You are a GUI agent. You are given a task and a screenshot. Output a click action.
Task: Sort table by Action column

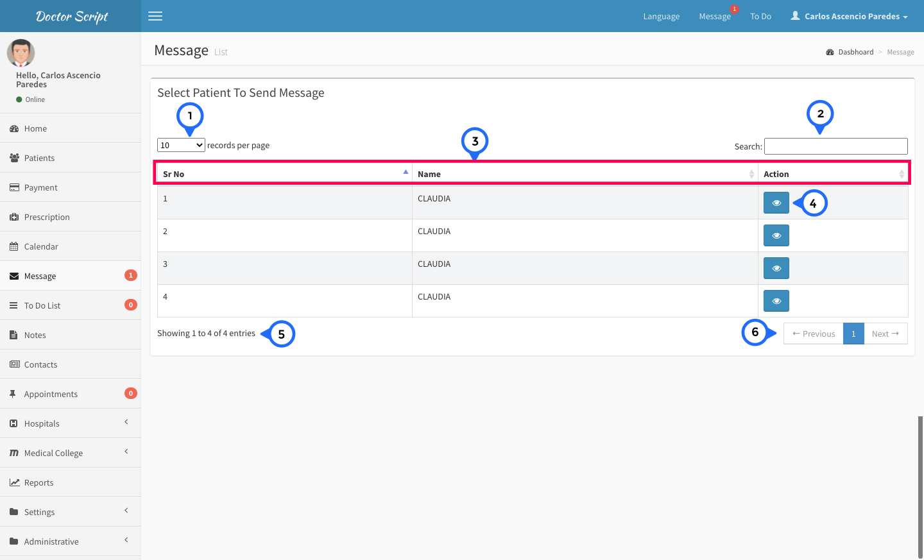(x=833, y=174)
